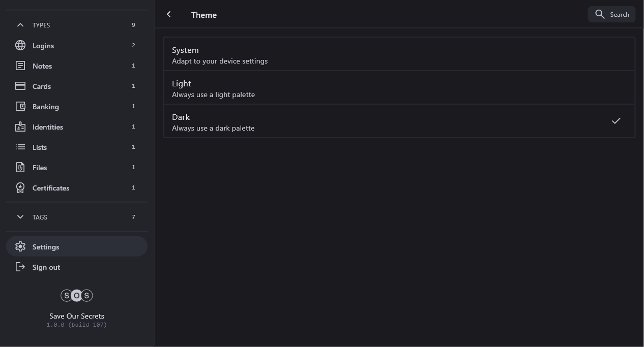644x347 pixels.
Task: Click the Identities badge icon
Action: (x=20, y=127)
